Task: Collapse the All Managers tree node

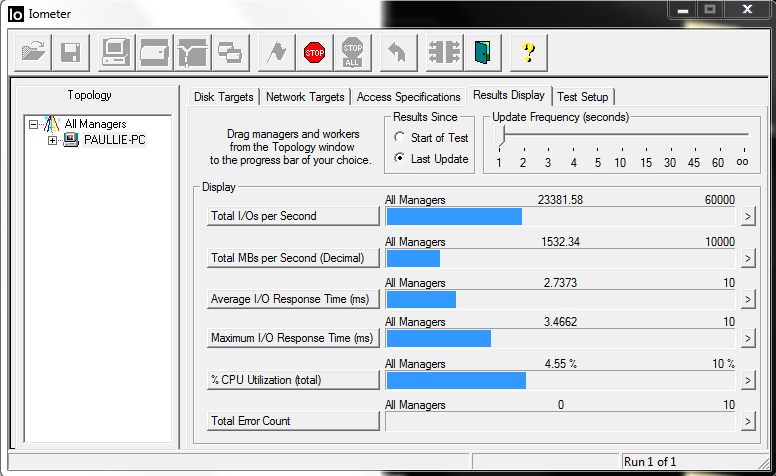Action: tap(34, 124)
